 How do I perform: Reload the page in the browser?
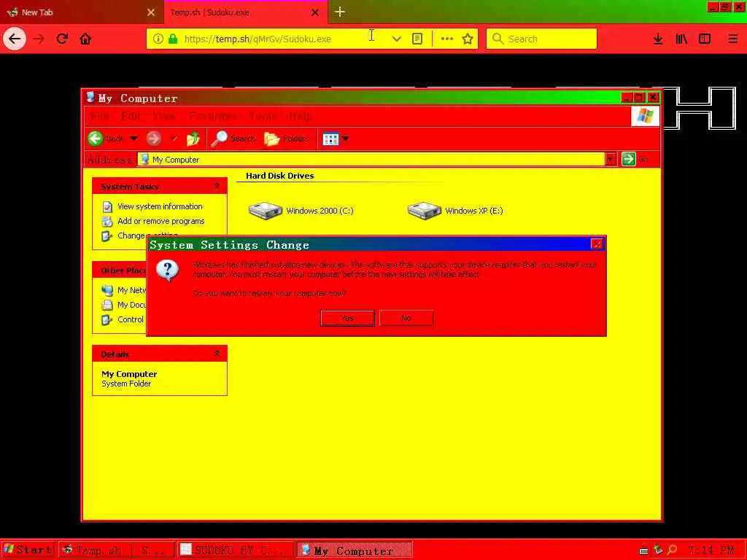tap(63, 39)
